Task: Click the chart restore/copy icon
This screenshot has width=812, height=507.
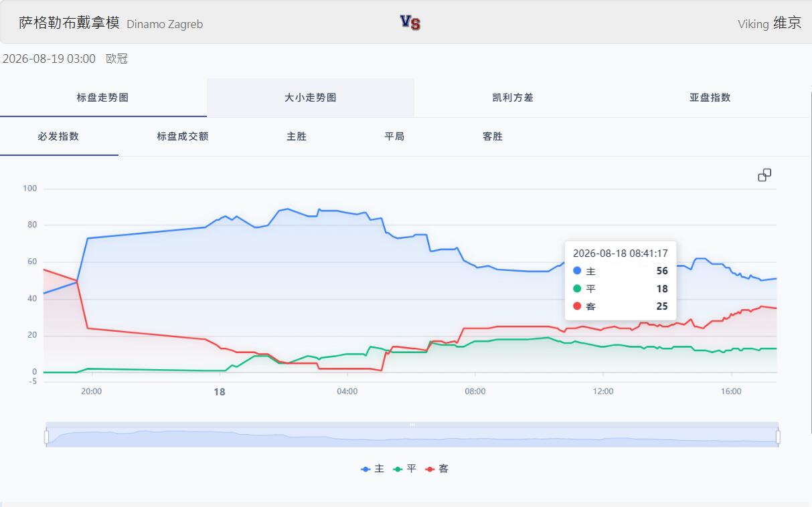Action: [x=764, y=175]
